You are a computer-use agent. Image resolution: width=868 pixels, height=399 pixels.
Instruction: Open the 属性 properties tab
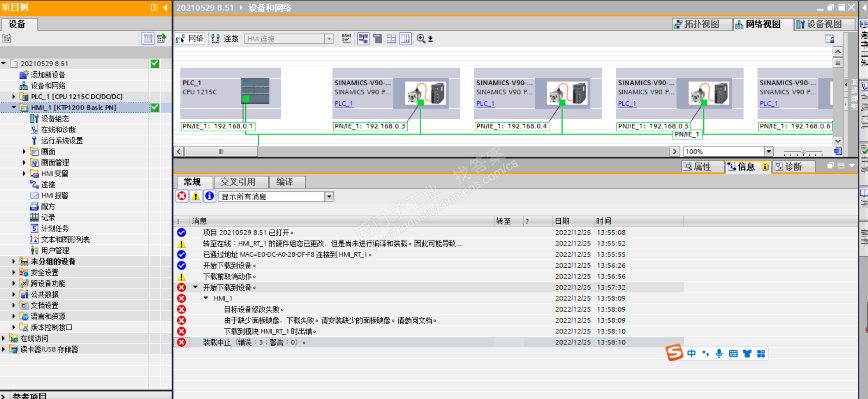coord(702,167)
